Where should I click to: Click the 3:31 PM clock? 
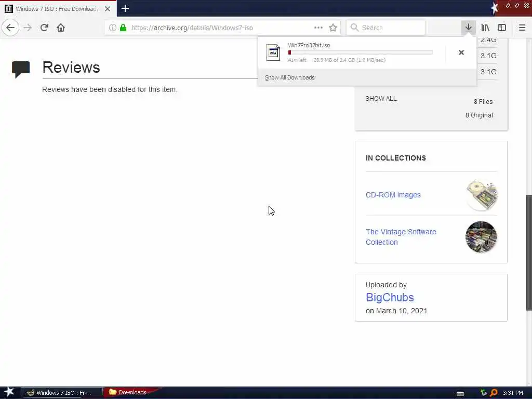point(513,393)
